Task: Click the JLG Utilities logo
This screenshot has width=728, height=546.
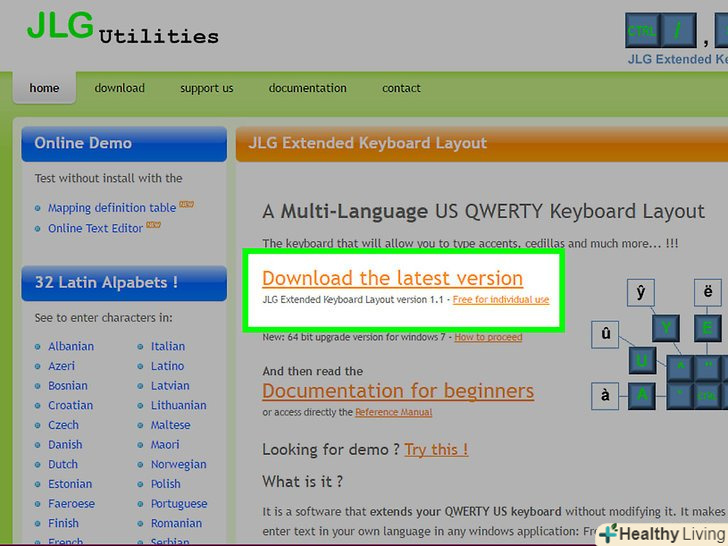Action: (x=123, y=28)
